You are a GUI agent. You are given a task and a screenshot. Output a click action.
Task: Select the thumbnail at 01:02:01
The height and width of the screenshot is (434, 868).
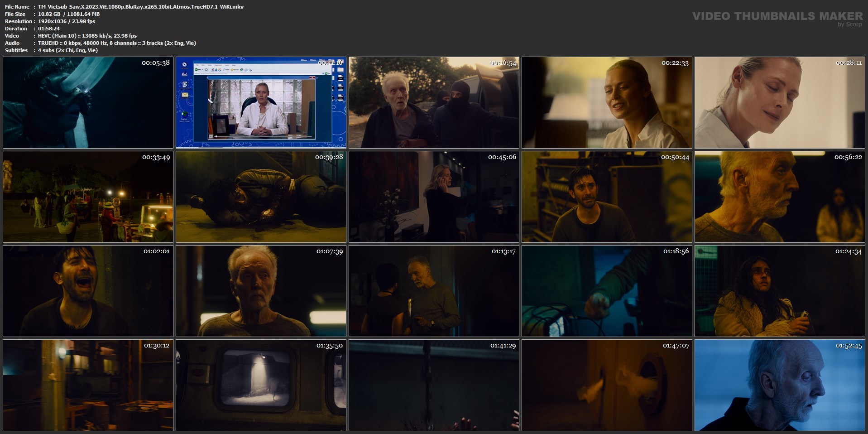click(88, 291)
